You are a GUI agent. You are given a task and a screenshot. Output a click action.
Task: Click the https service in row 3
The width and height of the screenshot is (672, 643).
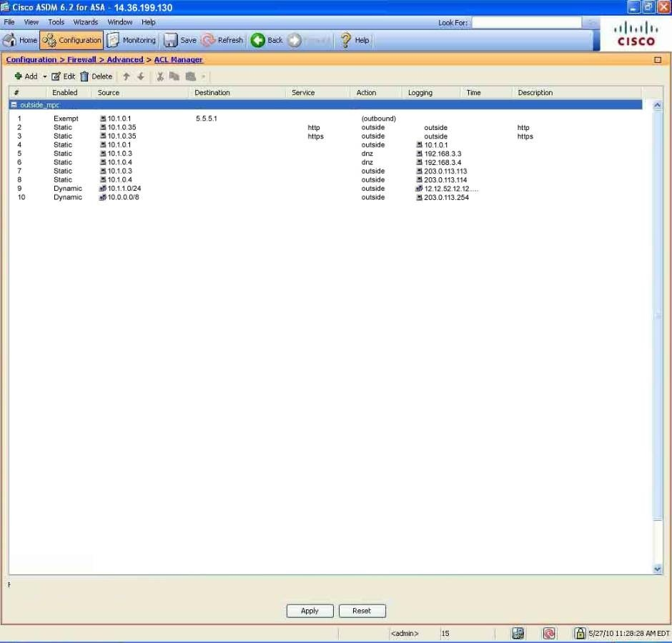pyautogui.click(x=315, y=136)
